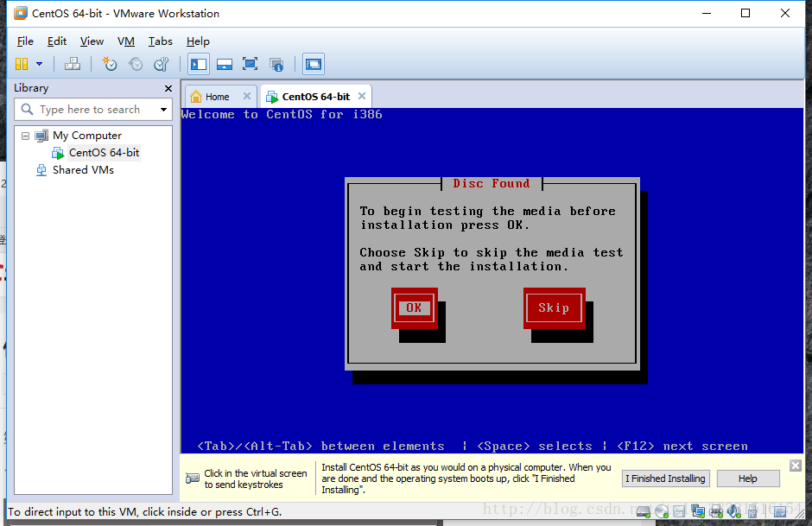
Task: Toggle the console view button
Action: pyautogui.click(x=314, y=64)
